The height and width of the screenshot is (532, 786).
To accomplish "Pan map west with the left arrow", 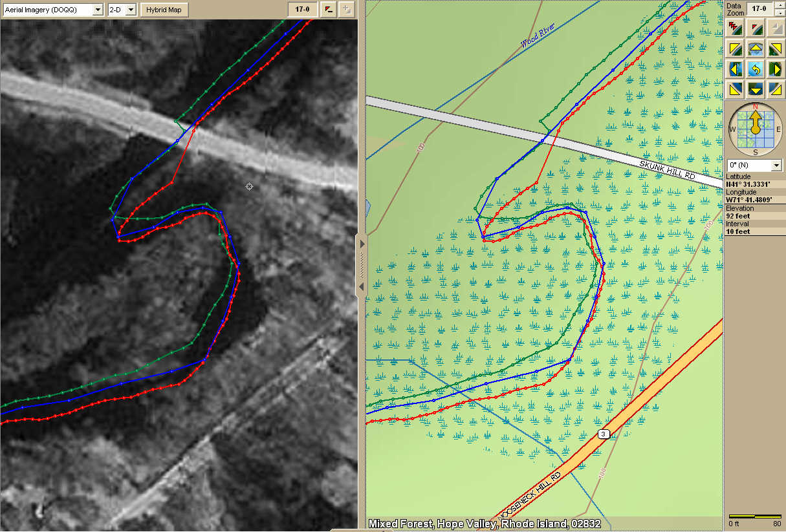I will coord(735,69).
